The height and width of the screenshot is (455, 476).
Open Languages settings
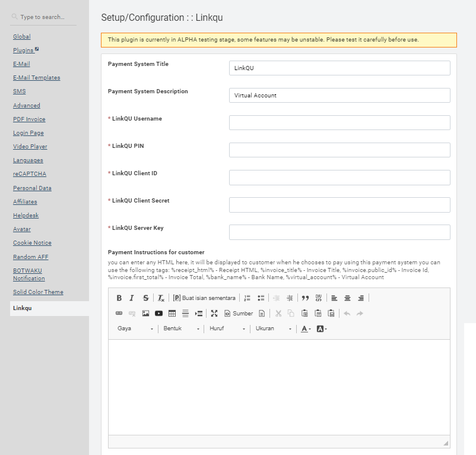coord(28,160)
